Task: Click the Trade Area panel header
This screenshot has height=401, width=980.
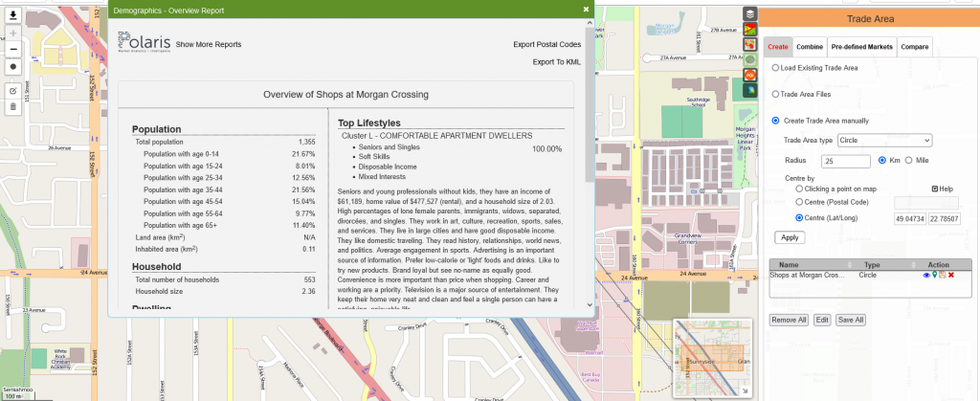Action: coord(870,19)
